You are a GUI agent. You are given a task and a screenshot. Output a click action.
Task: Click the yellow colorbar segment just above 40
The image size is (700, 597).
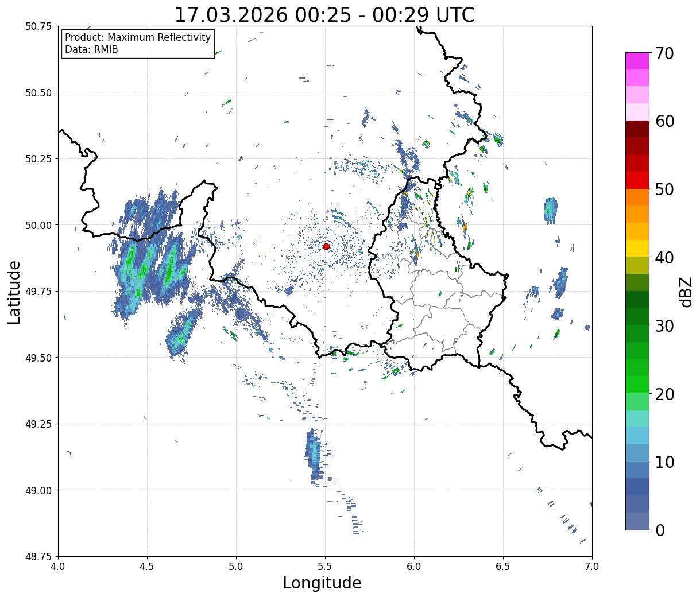pyautogui.click(x=637, y=248)
